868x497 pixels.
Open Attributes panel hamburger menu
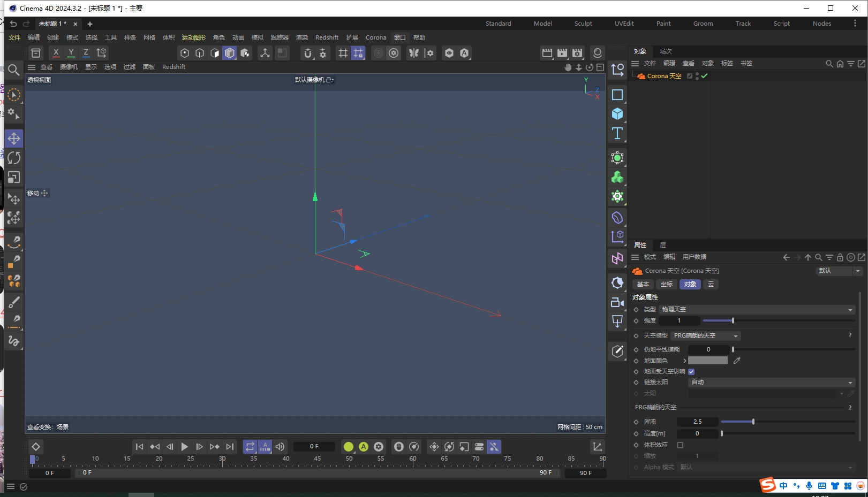[x=635, y=257]
